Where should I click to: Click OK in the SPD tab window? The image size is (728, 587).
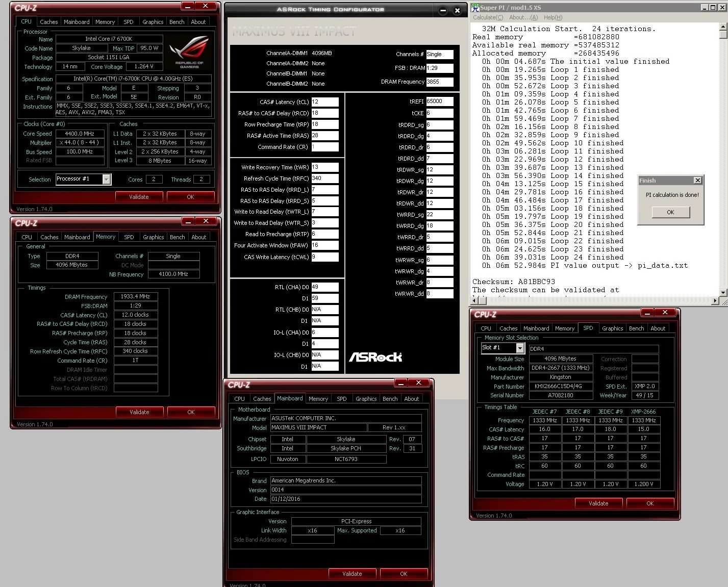650,503
